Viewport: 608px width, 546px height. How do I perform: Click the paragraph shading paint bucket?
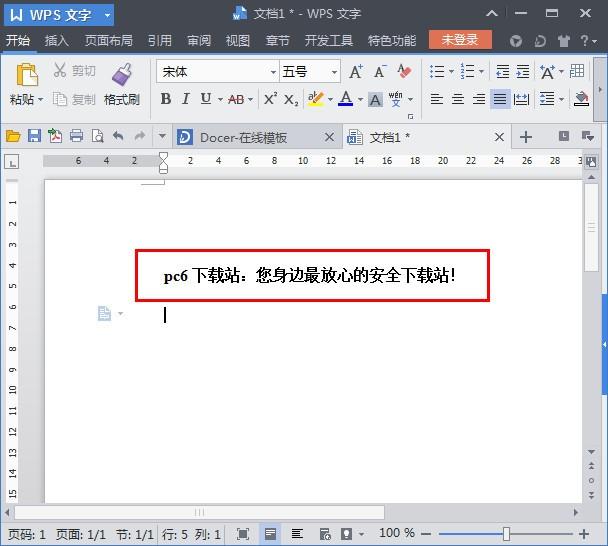(x=581, y=99)
